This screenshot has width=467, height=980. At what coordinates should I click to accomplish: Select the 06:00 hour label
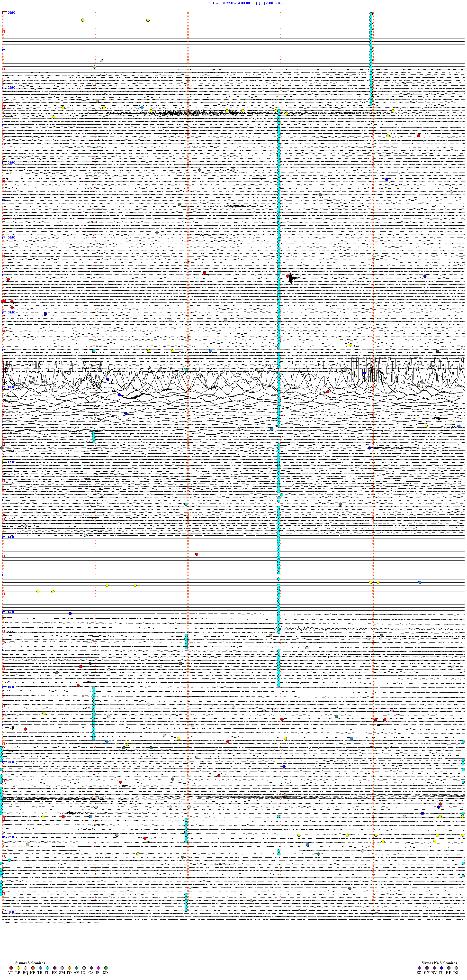point(11,237)
